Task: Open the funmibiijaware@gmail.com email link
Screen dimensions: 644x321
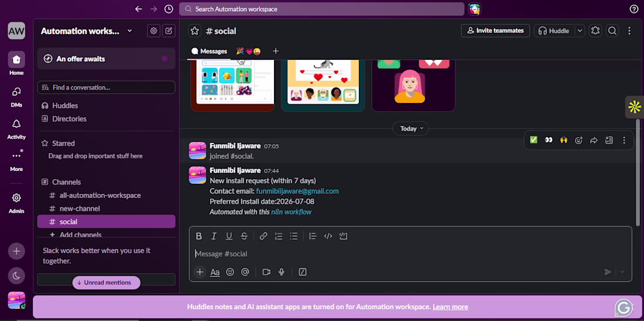Action: 297,191
